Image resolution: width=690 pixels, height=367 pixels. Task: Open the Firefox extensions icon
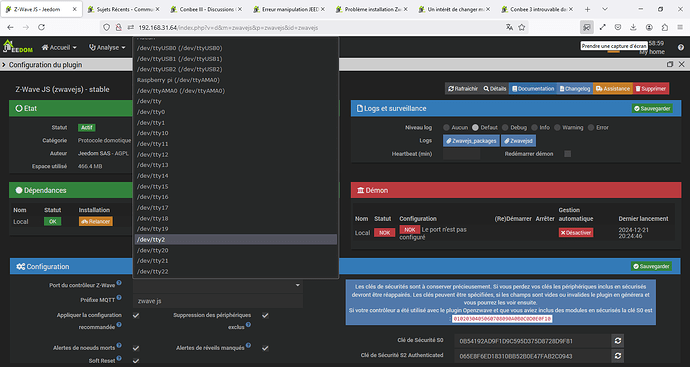tap(664, 27)
